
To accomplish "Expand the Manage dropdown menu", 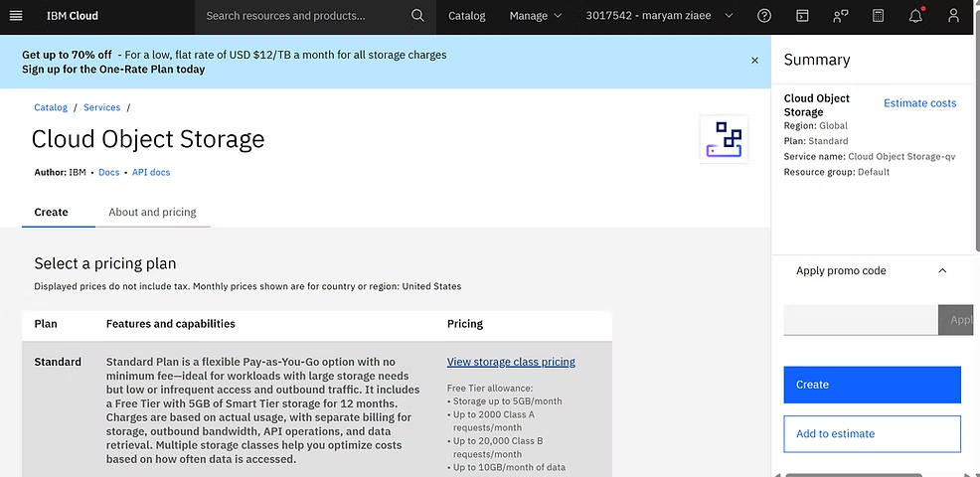I will [x=536, y=16].
